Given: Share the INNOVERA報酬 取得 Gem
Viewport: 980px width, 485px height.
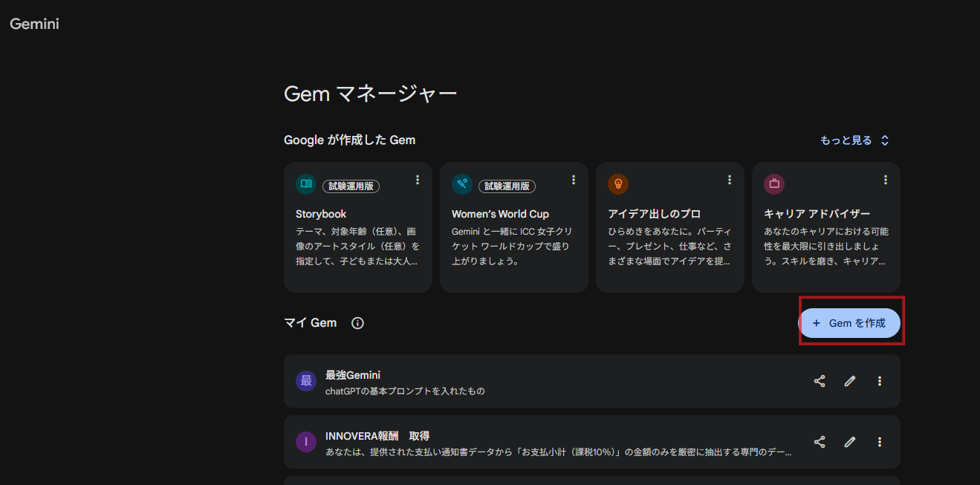Looking at the screenshot, I should 820,441.
